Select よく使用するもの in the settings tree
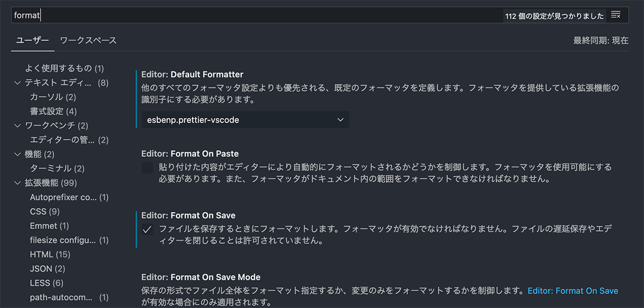This screenshot has height=308, width=644. click(x=64, y=68)
